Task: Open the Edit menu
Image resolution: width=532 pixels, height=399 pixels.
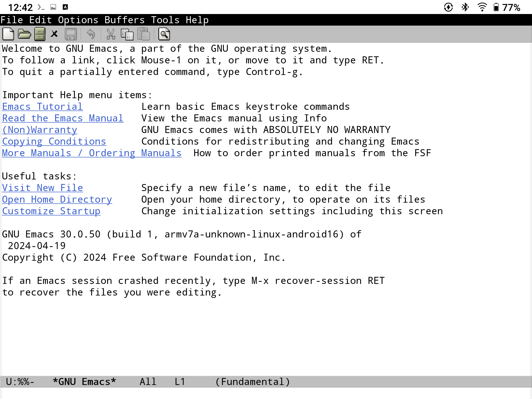Action: [40, 20]
